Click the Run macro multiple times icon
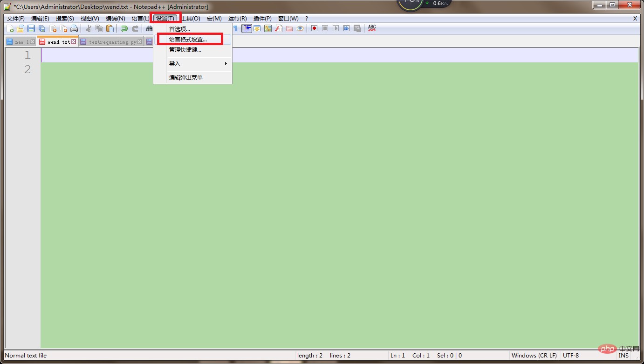Viewport: 644px width, 364px height. [x=346, y=28]
